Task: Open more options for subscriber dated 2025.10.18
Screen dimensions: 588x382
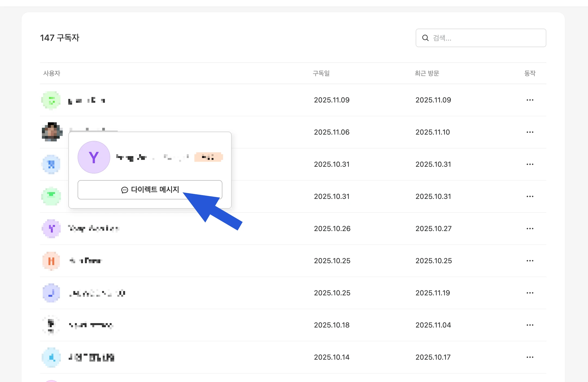Action: click(530, 325)
